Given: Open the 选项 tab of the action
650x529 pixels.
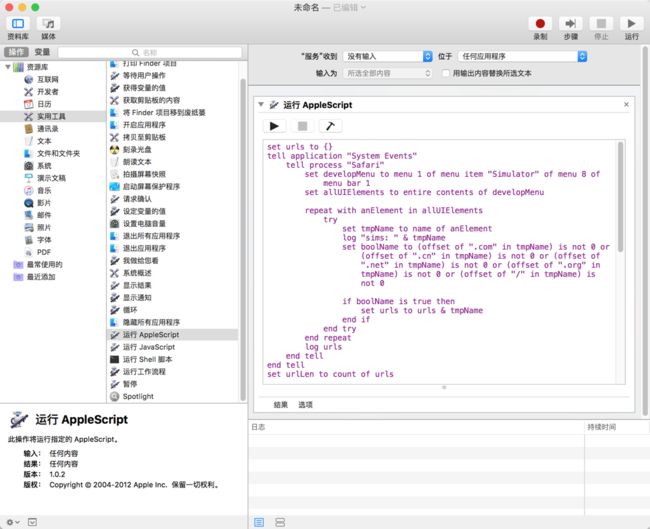Looking at the screenshot, I should point(306,405).
